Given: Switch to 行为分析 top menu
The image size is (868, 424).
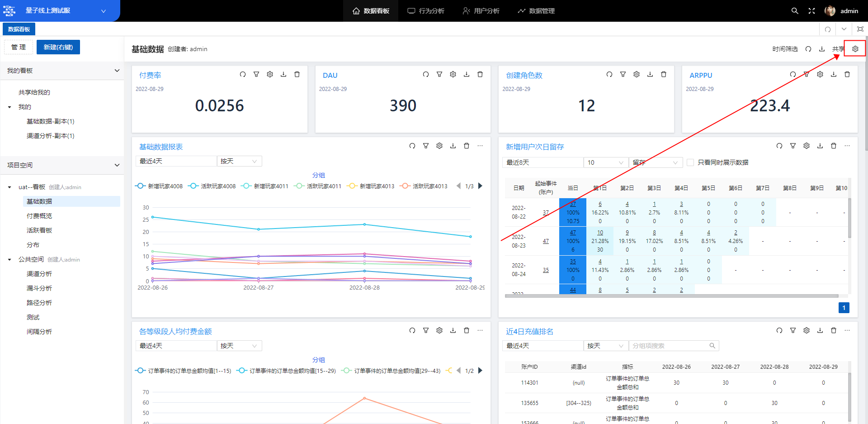Looking at the screenshot, I should (x=426, y=11).
